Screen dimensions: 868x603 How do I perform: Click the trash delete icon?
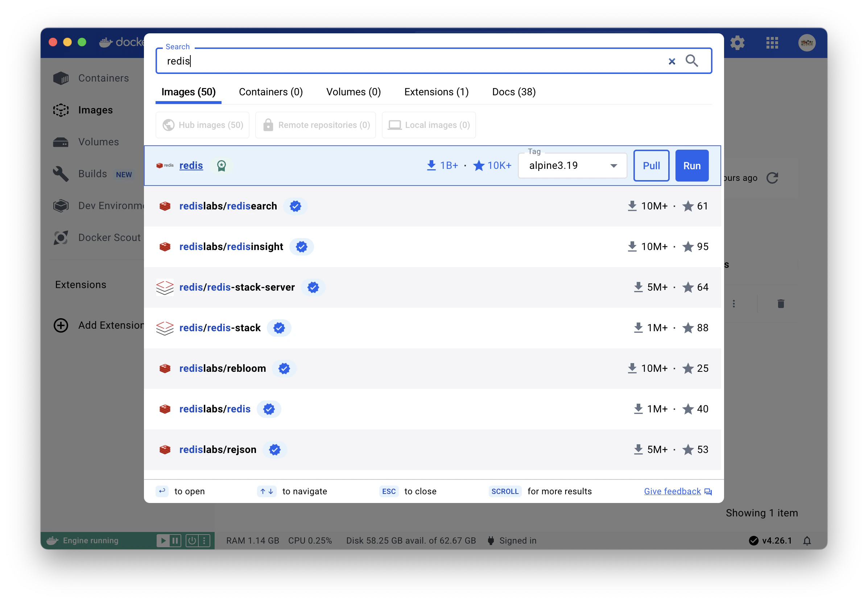click(781, 303)
